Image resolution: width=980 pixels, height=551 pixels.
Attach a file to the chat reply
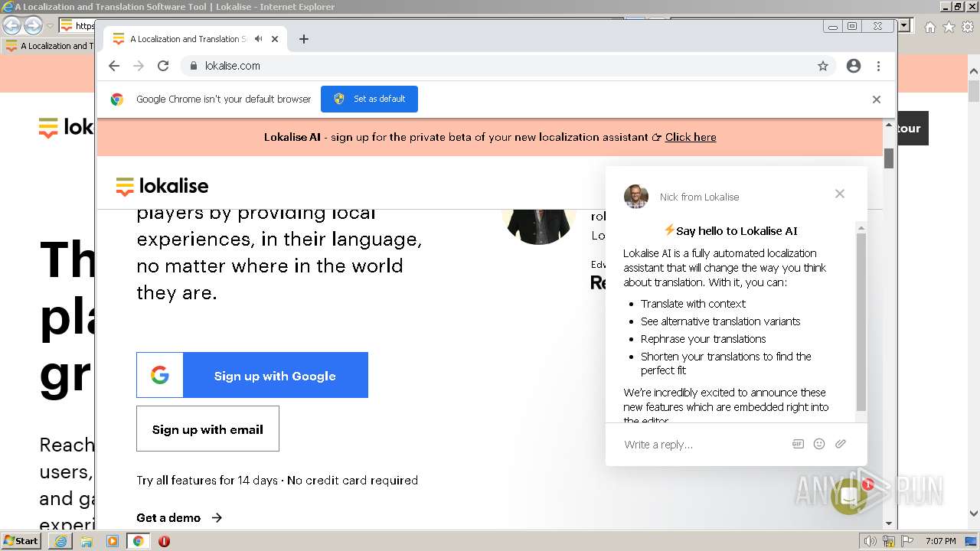coord(841,444)
